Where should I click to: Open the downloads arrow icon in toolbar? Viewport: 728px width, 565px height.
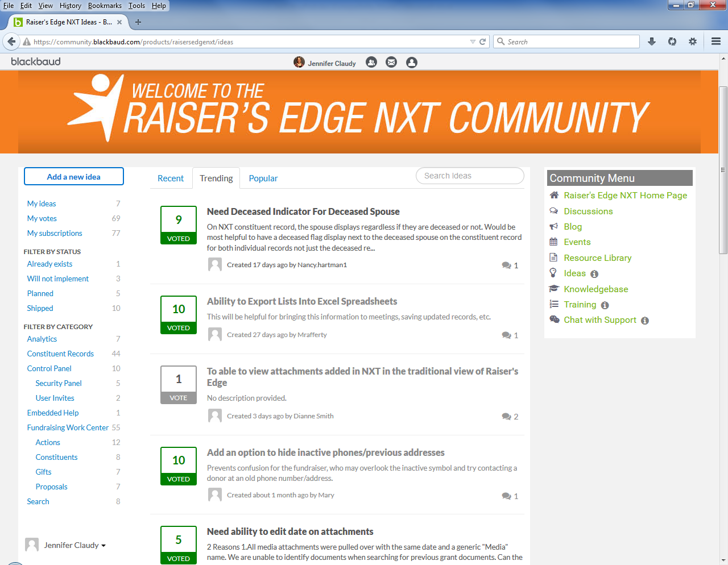(x=652, y=41)
